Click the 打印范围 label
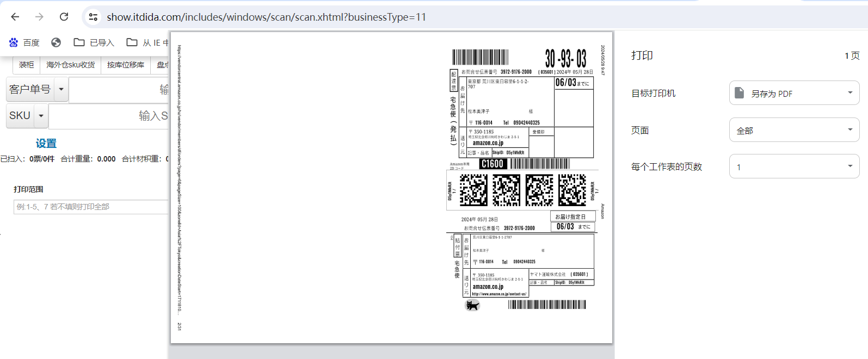 coord(28,189)
